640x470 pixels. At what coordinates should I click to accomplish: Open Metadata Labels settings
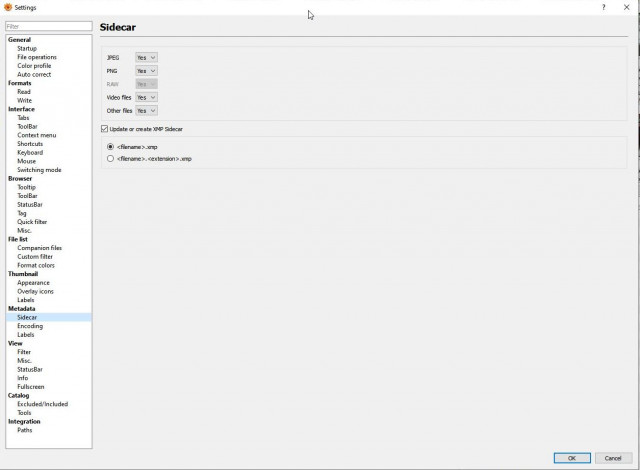26,335
